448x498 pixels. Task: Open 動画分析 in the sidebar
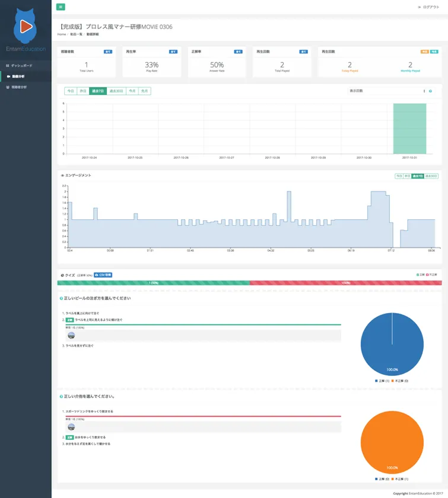(18, 76)
